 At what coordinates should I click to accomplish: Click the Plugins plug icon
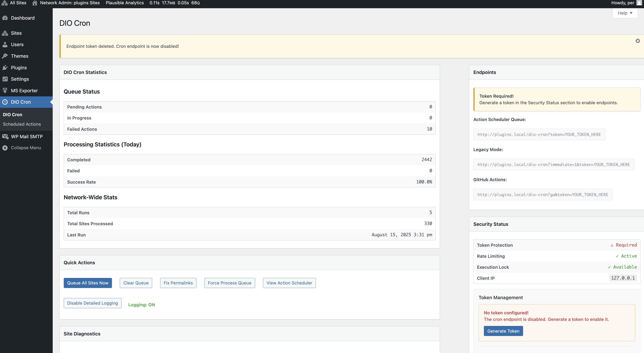5,67
